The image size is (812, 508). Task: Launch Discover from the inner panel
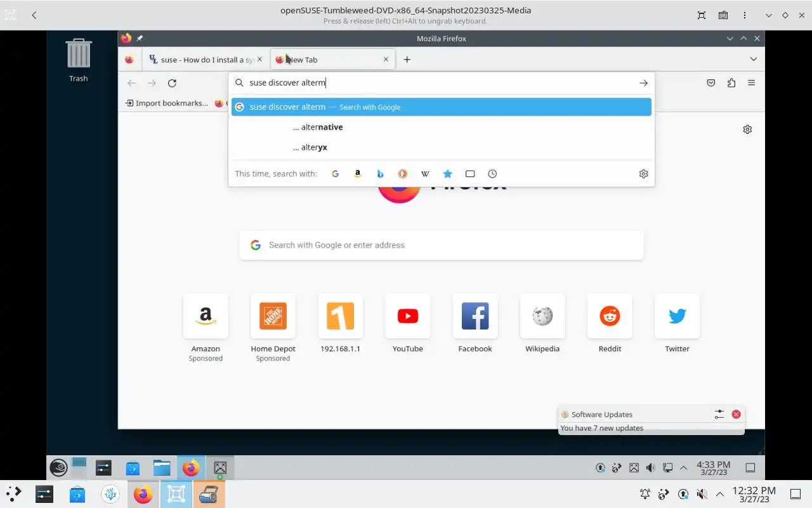(x=133, y=469)
